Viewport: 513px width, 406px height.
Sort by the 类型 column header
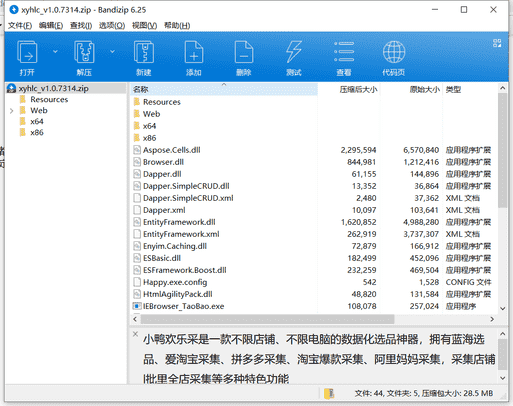tap(470, 89)
